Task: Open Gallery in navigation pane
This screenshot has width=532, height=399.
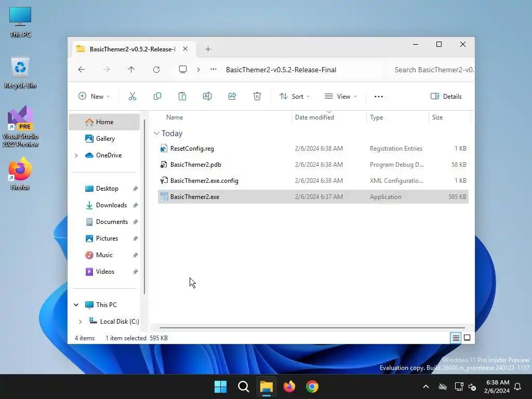Action: 104,138
